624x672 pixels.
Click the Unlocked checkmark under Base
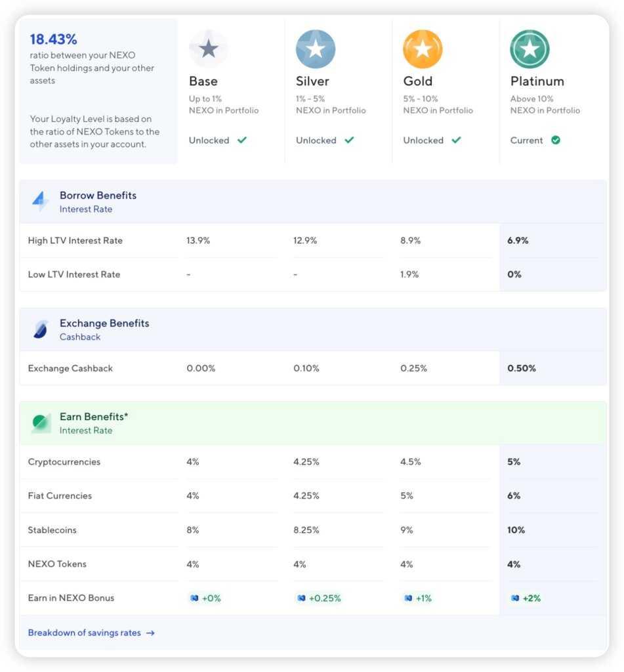[245, 140]
